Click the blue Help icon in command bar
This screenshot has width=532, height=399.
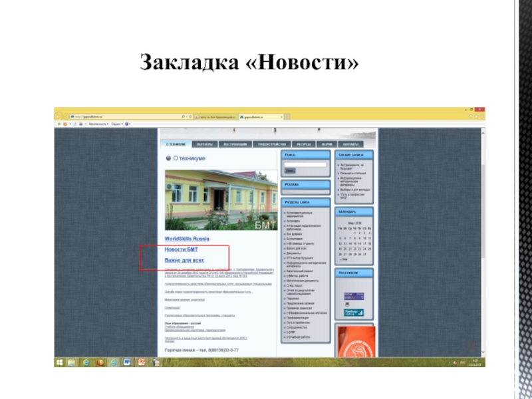click(127, 124)
